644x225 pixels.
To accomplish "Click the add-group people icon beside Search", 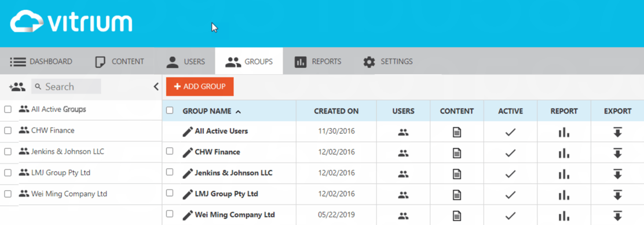I will (17, 87).
